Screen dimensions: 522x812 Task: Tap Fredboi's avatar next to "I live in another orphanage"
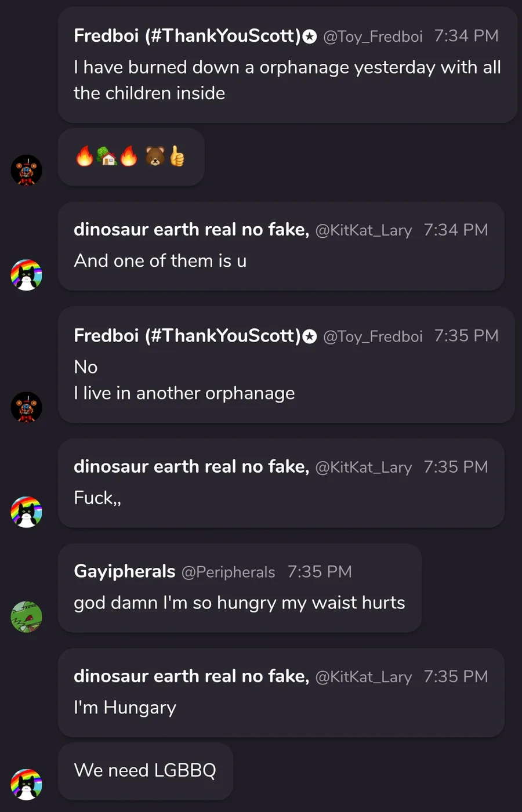click(27, 407)
